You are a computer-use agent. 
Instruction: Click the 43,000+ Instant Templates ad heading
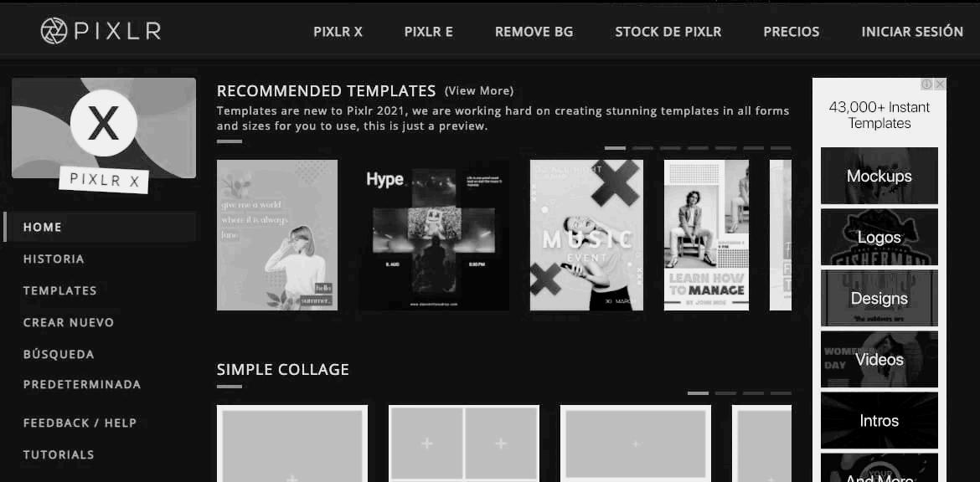pyautogui.click(x=879, y=115)
